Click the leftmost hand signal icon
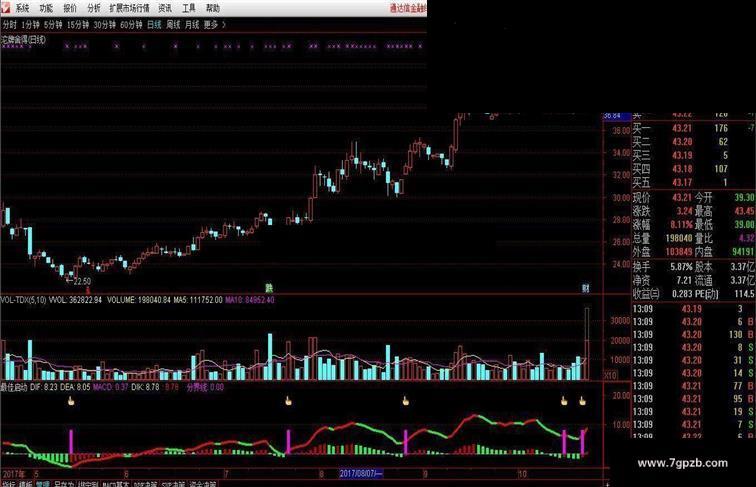Image resolution: width=756 pixels, height=487 pixels. pos(71,401)
